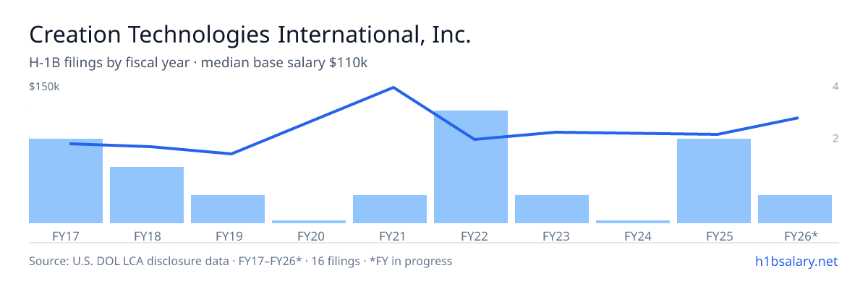The width and height of the screenshot is (868, 289).
Task: Click the FY21 filings bar
Action: click(x=390, y=209)
